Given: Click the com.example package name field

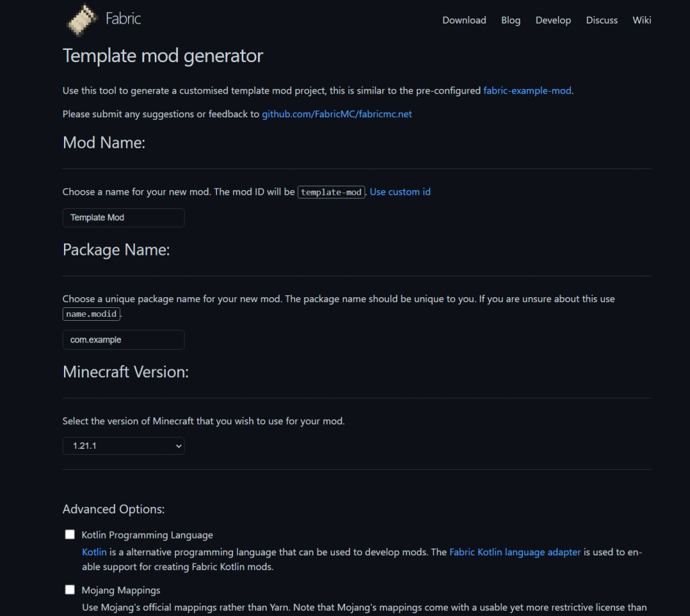Looking at the screenshot, I should click(x=123, y=340).
